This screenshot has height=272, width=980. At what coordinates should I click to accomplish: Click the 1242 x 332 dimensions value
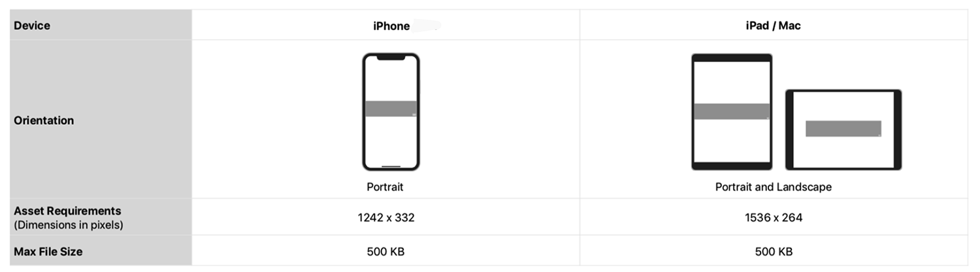[x=385, y=218]
